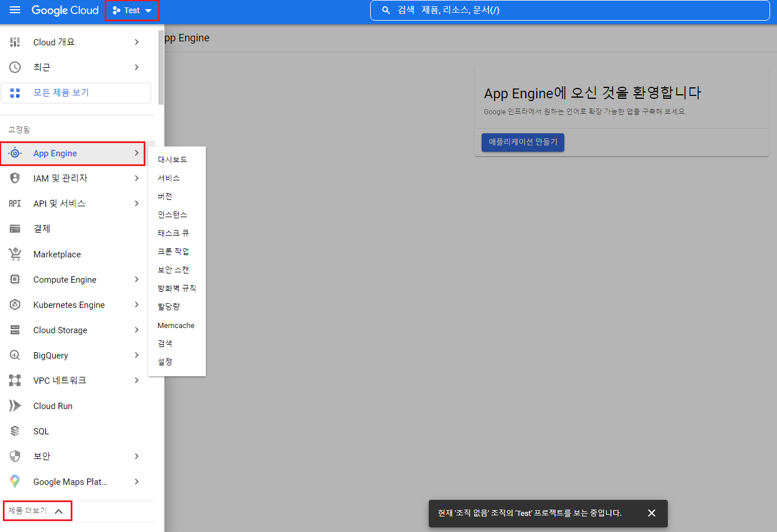Select 서비스 in App Engine submenu
This screenshot has height=532, width=777.
click(169, 178)
